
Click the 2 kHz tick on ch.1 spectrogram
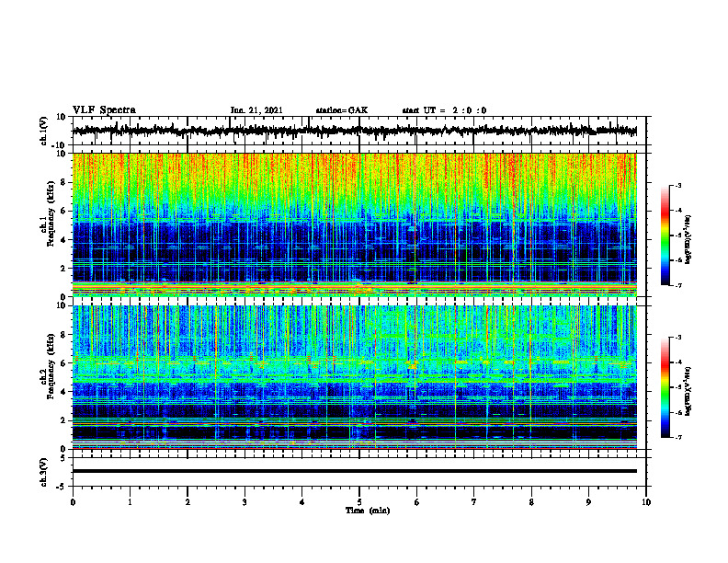click(63, 268)
